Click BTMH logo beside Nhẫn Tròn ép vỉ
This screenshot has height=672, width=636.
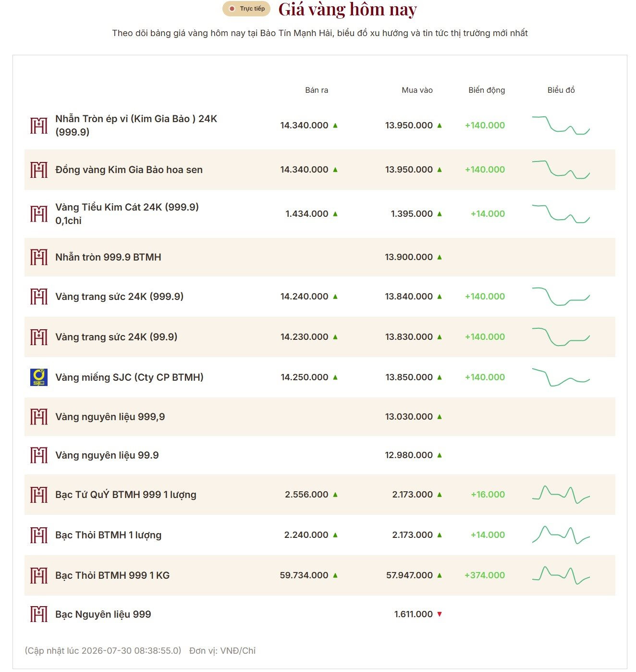[39, 125]
